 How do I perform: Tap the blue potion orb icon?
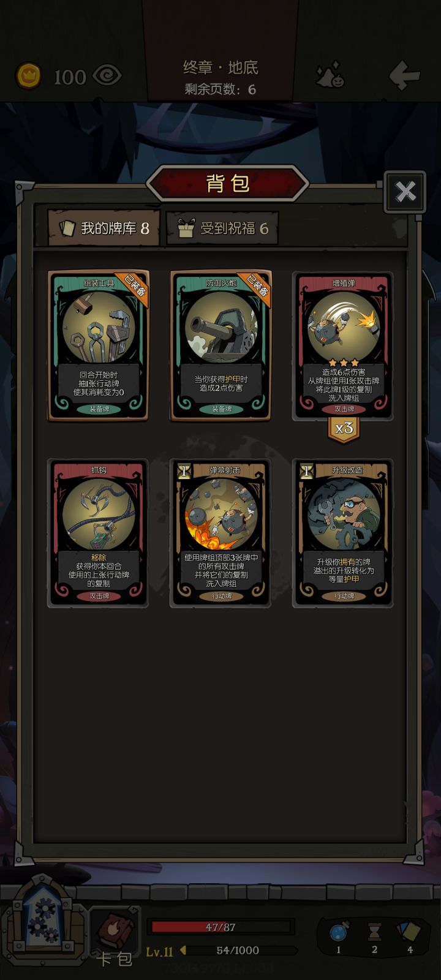(339, 933)
